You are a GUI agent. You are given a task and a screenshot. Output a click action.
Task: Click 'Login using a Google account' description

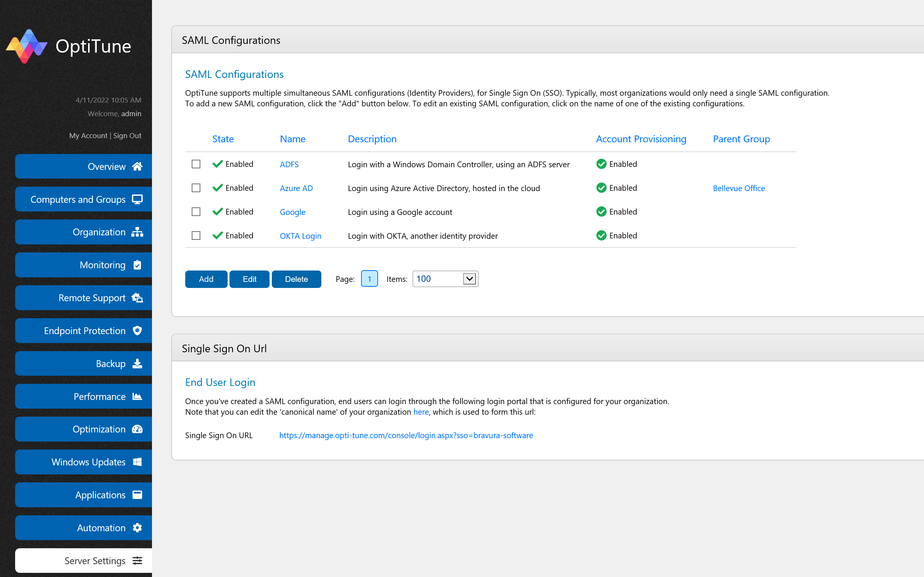400,212
